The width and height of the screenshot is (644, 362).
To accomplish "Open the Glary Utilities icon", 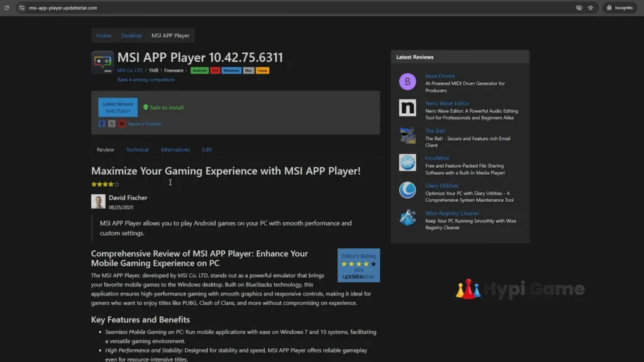I will pyautogui.click(x=408, y=190).
